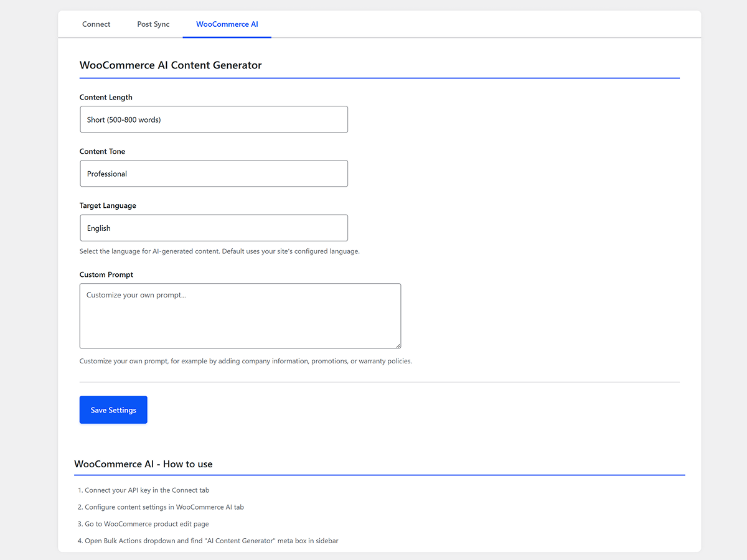Screen dimensions: 747x560
Task: Click the 'WooCommerce AI Content Generator' heading
Action: point(171,65)
